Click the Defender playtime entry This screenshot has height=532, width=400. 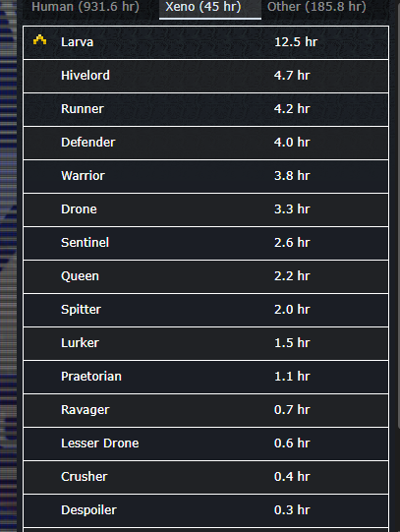[x=205, y=143]
